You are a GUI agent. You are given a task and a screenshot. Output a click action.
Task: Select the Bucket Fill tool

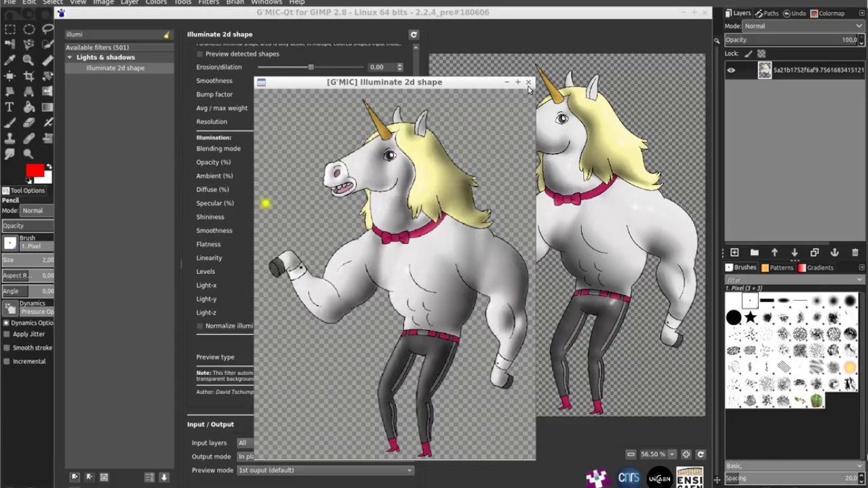[28, 107]
